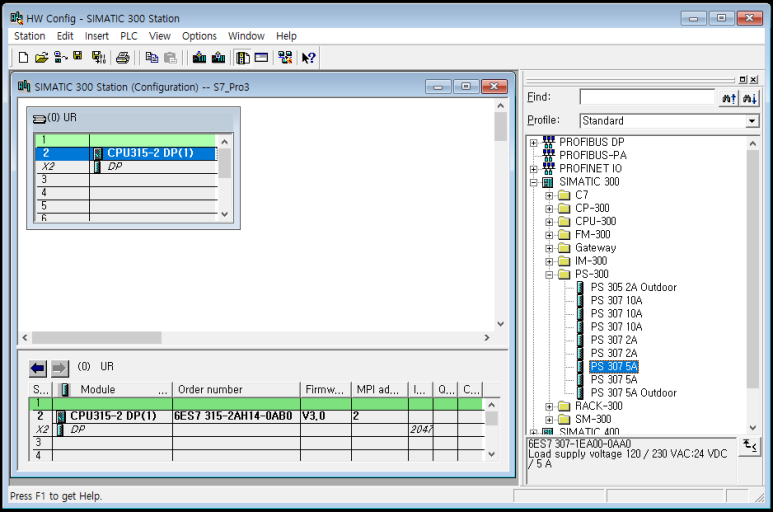Expand the CP-300 folder
773x512 pixels.
pyautogui.click(x=549, y=209)
